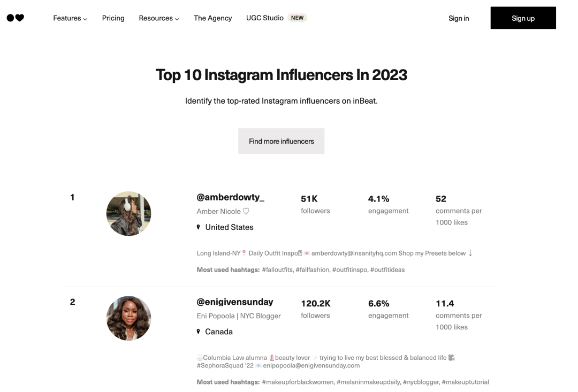Expand the Features dropdown menu
The height and width of the screenshot is (392, 578).
[x=70, y=18]
